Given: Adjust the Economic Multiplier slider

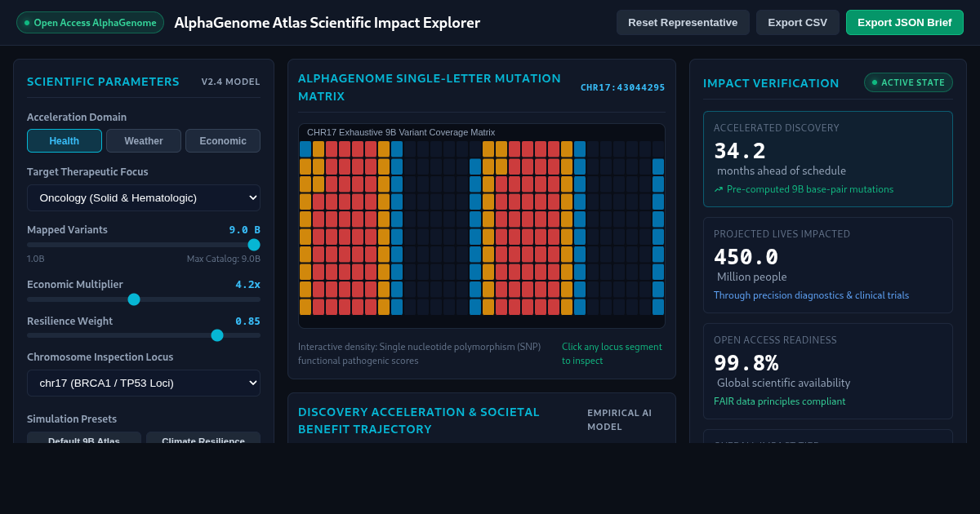Looking at the screenshot, I should click(x=144, y=299).
